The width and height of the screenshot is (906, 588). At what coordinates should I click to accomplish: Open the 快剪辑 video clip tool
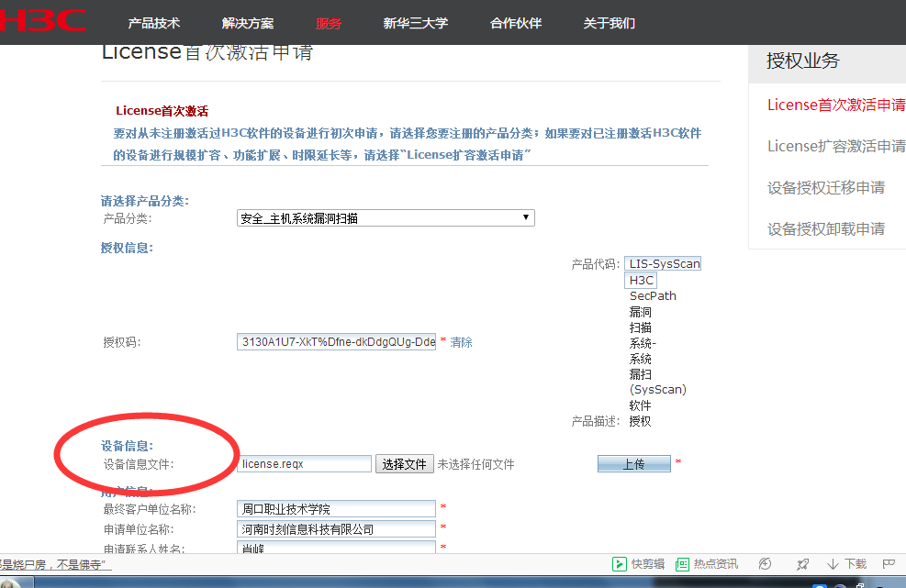point(639,564)
